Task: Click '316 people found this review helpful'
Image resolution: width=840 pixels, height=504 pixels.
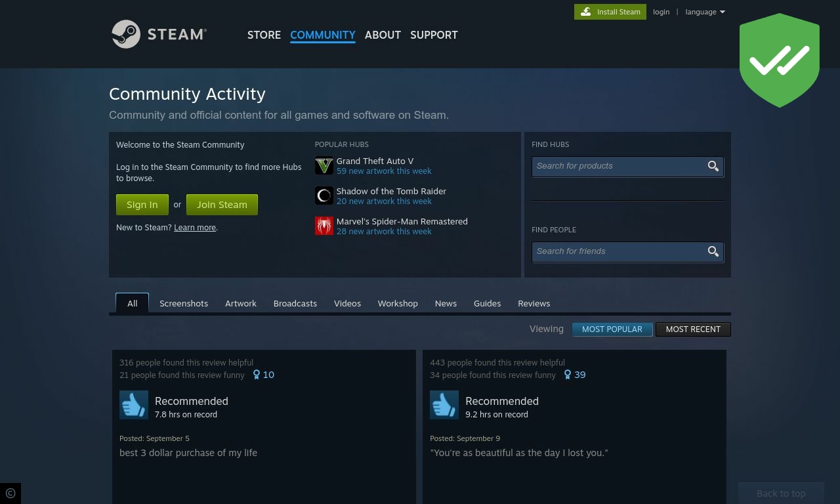Action: [186, 362]
